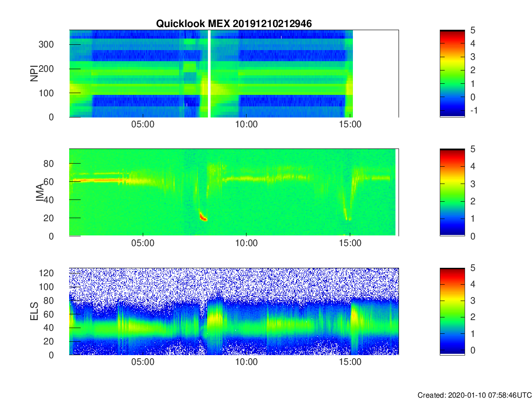
Task: Click the 05:00 tick under the ELS plot
Action: pyautogui.click(x=143, y=362)
